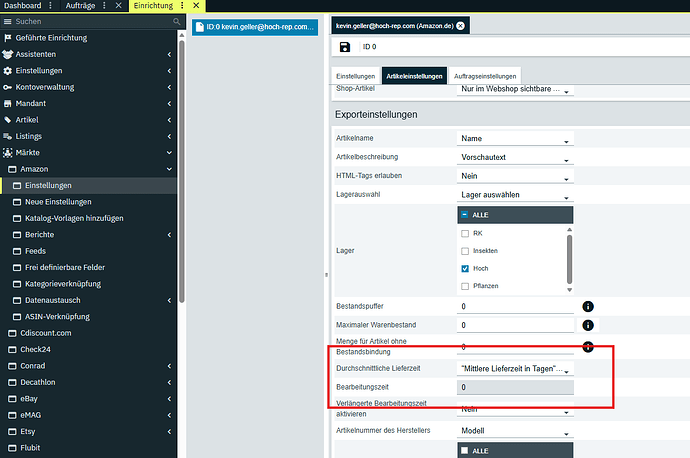
Task: Switch to the Dashboard tab
Action: (22, 5)
